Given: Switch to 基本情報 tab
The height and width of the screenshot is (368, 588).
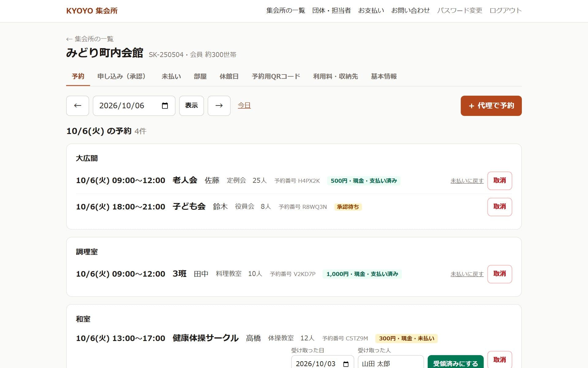Looking at the screenshot, I should [384, 76].
